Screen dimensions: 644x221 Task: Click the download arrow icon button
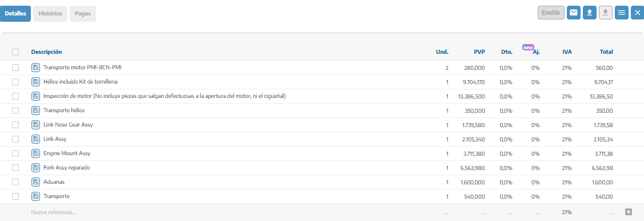[605, 13]
